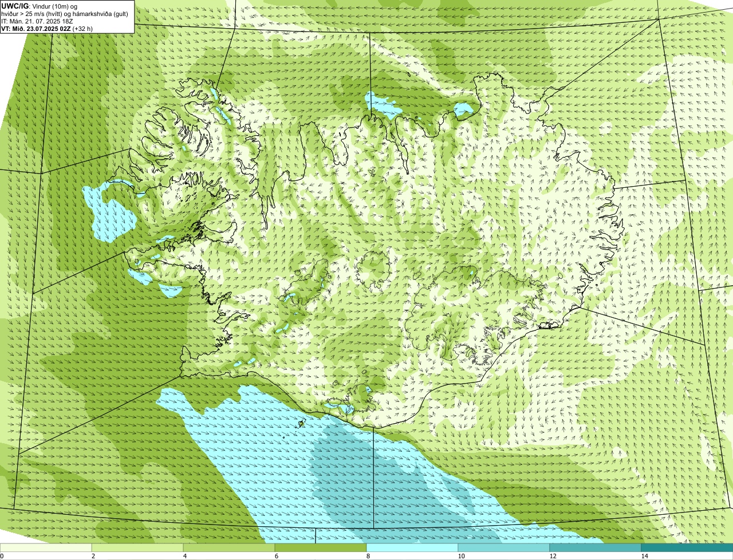Click the darkest teal swatch above 14 m/s
The image size is (733, 560).
687,547
